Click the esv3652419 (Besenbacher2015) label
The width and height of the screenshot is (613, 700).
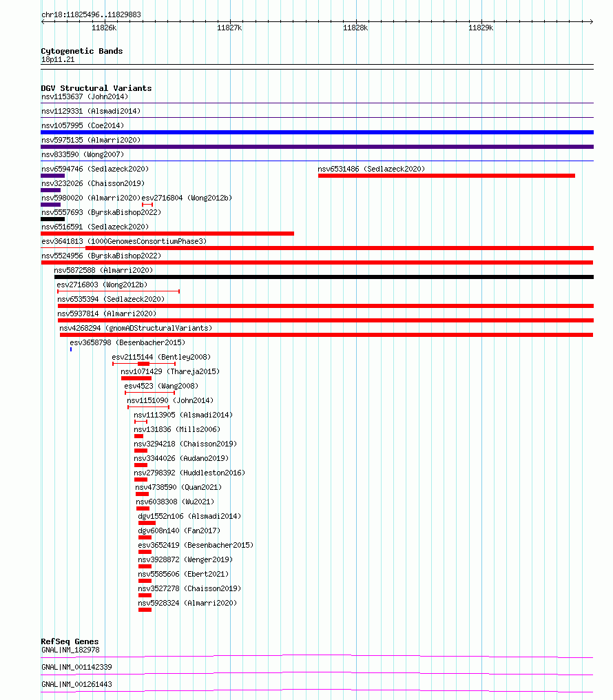196,545
